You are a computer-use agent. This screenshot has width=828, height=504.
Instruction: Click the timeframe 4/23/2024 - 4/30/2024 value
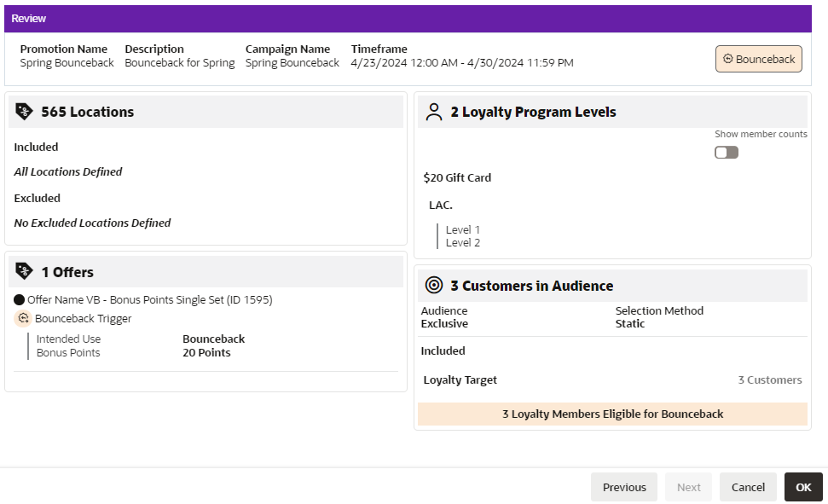[x=462, y=63]
